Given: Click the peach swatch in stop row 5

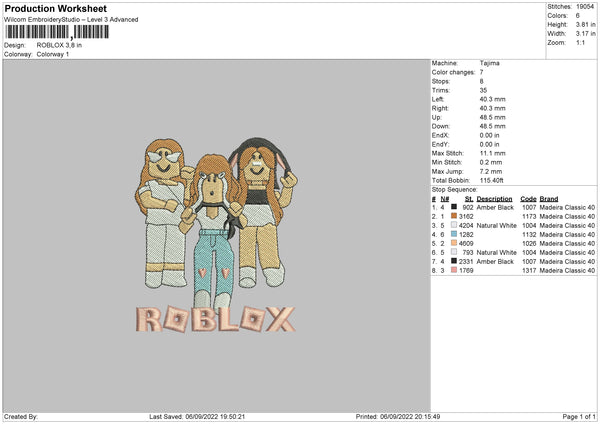Looking at the screenshot, I should click(x=454, y=243).
